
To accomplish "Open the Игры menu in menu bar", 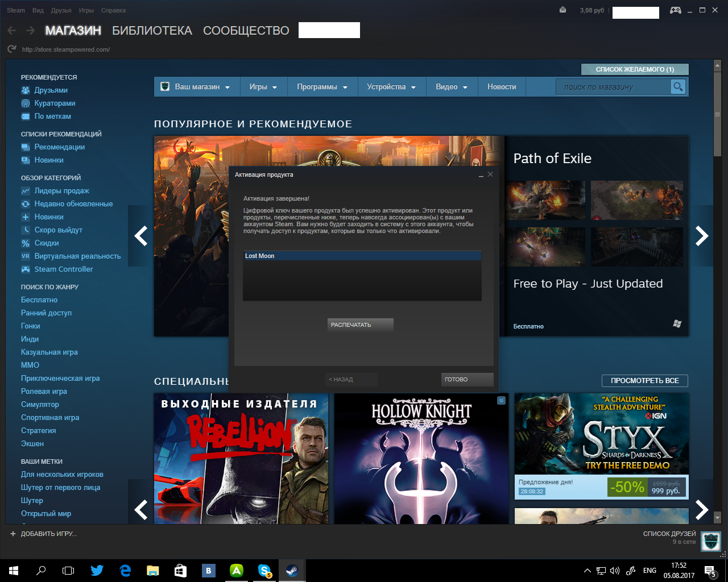I will (x=86, y=10).
